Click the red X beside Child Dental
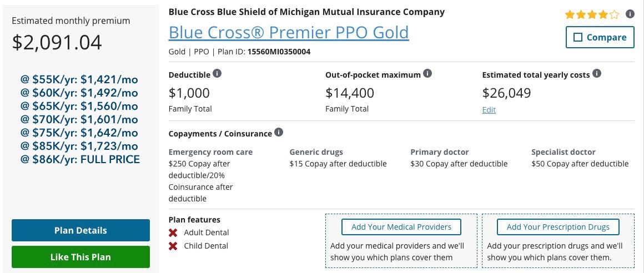 pos(173,246)
